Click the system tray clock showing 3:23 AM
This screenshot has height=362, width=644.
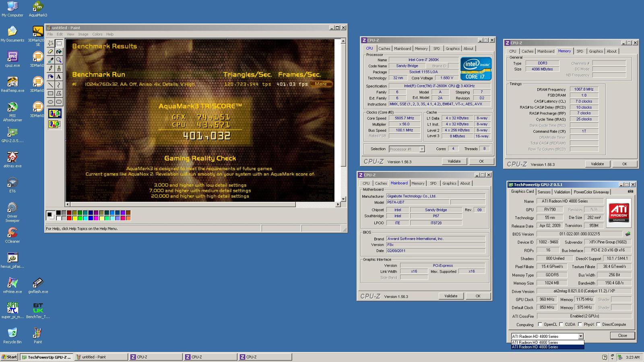coord(633,357)
